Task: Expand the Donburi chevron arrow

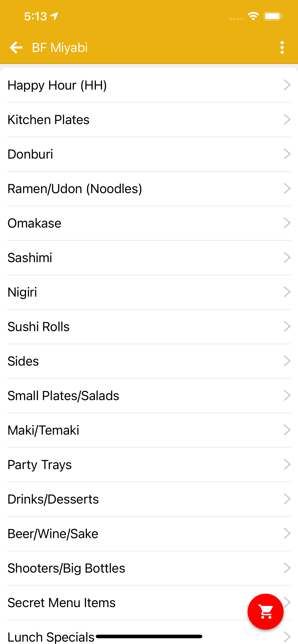Action: pyautogui.click(x=287, y=154)
